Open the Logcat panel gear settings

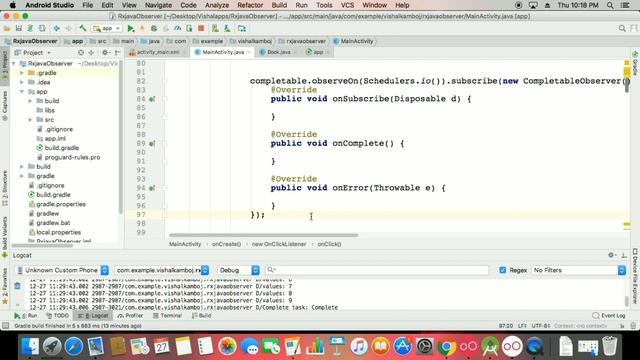coord(611,255)
